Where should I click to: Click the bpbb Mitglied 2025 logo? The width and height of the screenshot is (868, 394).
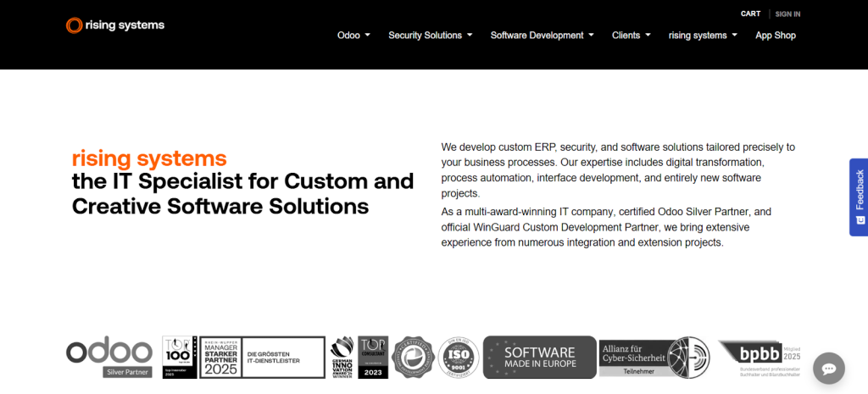(759, 358)
